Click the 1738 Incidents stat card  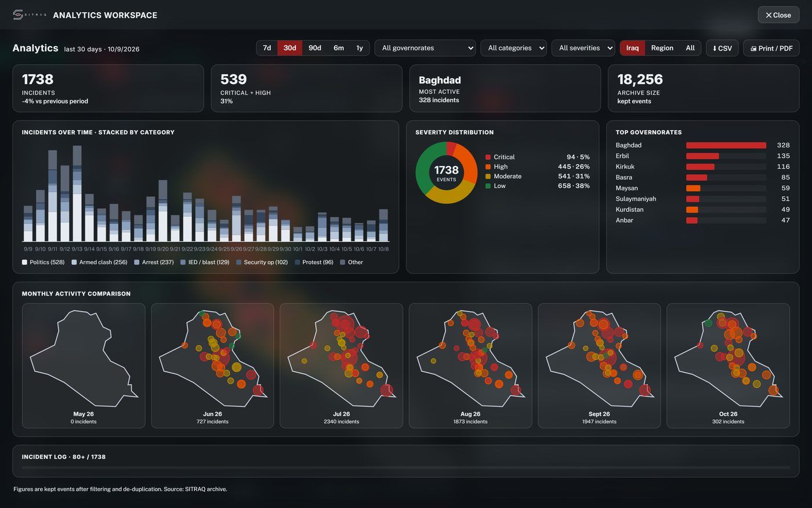[x=108, y=88]
